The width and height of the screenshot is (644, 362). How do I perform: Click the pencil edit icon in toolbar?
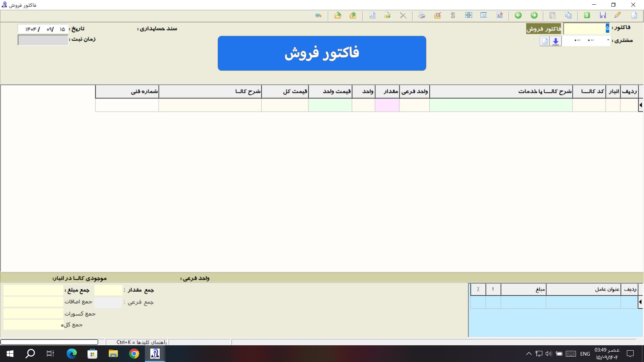coord(618,15)
